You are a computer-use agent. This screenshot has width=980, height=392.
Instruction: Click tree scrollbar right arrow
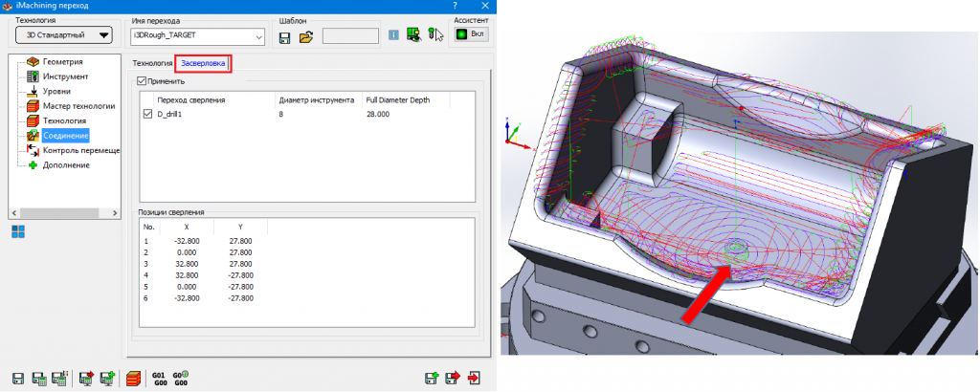click(x=115, y=213)
